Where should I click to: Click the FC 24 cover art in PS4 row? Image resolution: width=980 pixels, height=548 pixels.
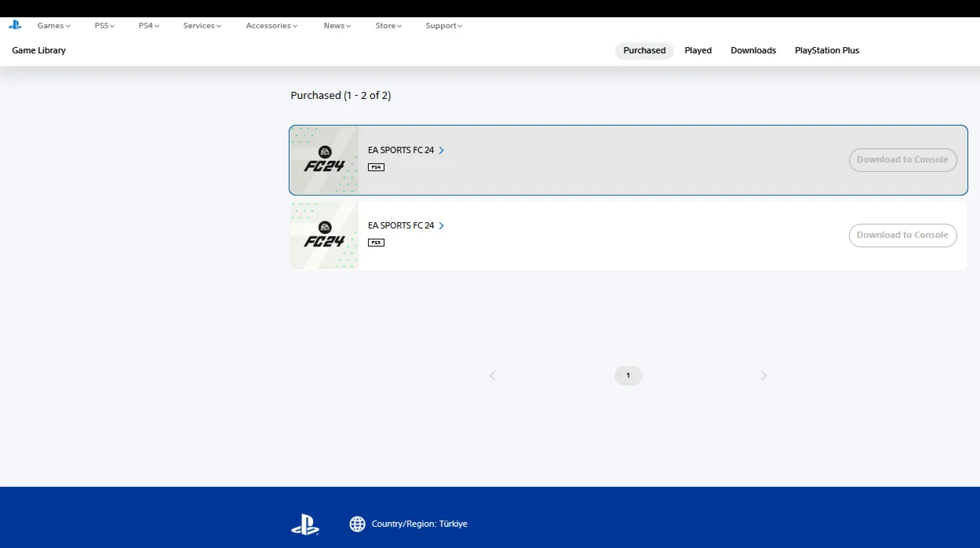pos(324,160)
